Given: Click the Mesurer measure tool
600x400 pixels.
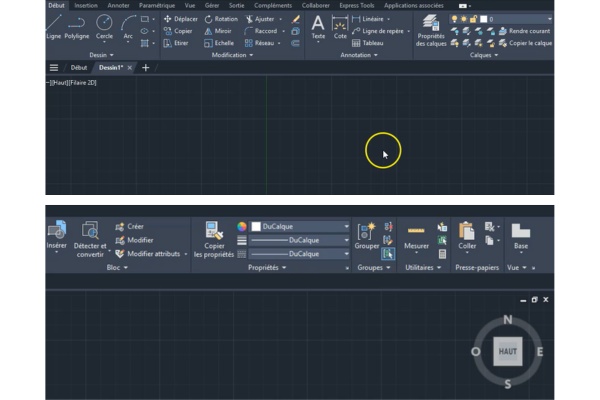Looking at the screenshot, I should [416, 236].
